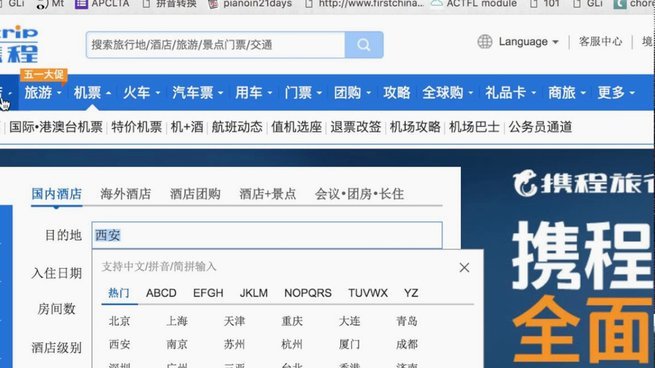This screenshot has width=655, height=368.
Task: Expand the 火车 nav menu
Action: pyautogui.click(x=141, y=93)
